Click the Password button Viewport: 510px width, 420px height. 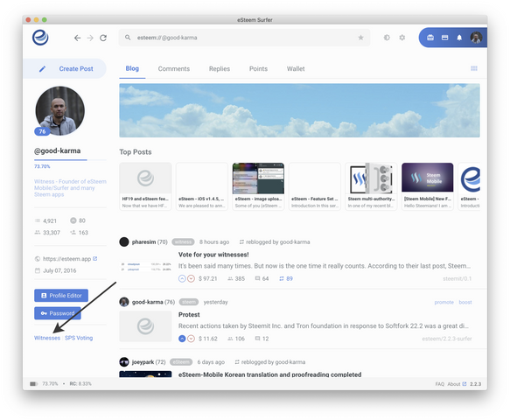coord(58,313)
